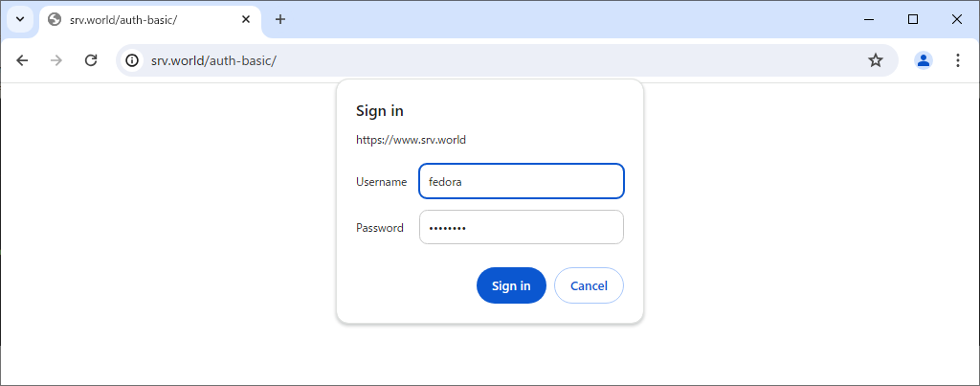Expand the tab search dropdown
The image size is (980, 386).
(x=19, y=19)
